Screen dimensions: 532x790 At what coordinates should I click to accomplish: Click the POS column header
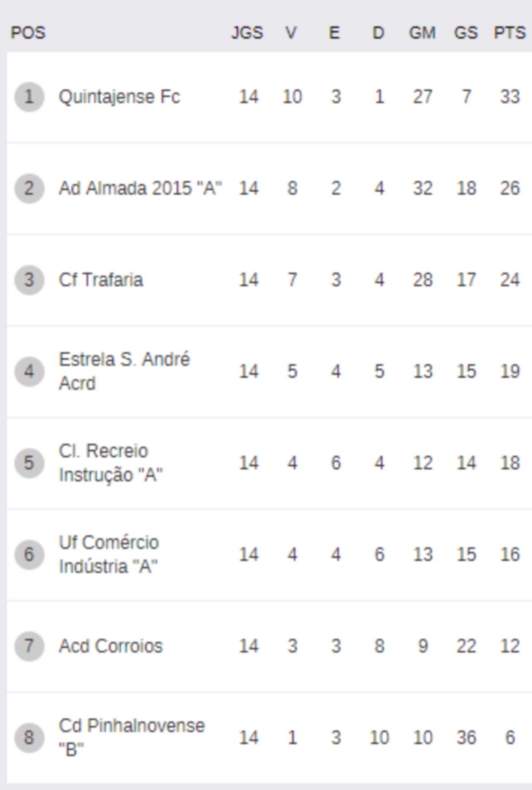coord(28,32)
